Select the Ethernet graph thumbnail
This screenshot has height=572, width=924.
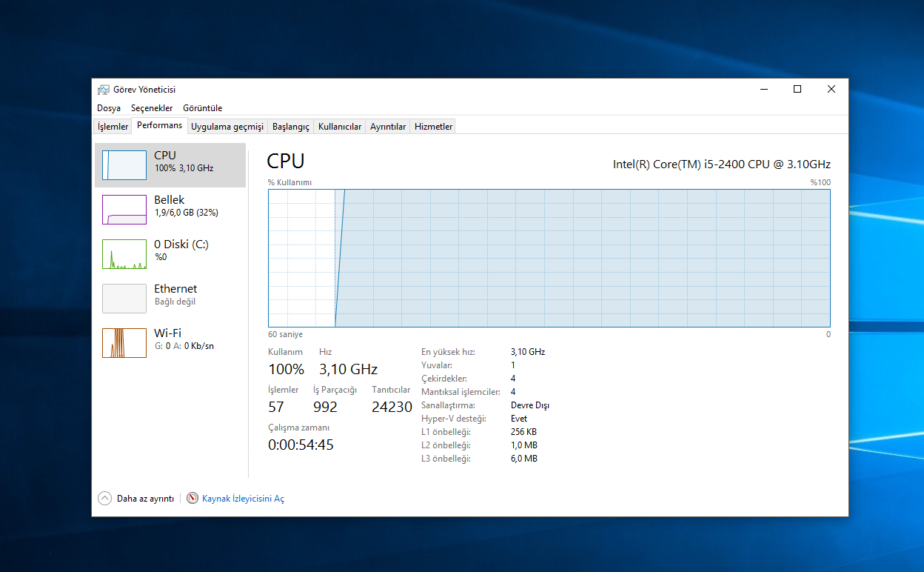(124, 299)
